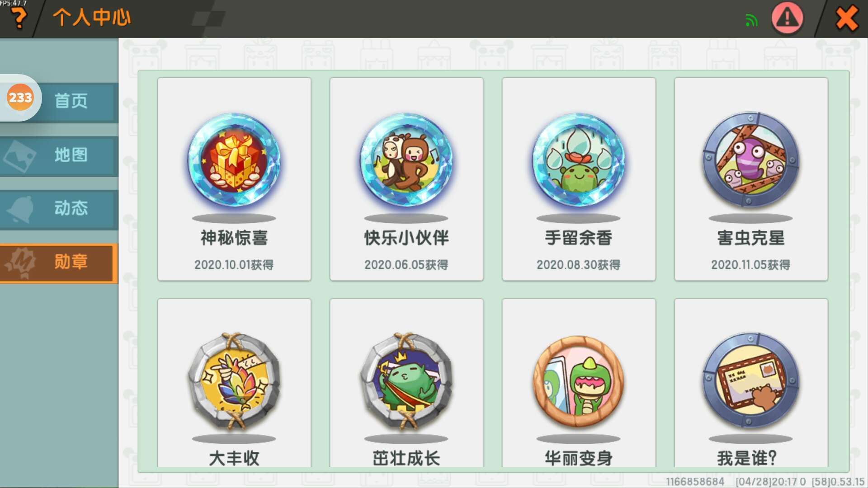Select the 华丽变身 dinosaur costume medal
This screenshot has height=488, width=868.
(579, 383)
